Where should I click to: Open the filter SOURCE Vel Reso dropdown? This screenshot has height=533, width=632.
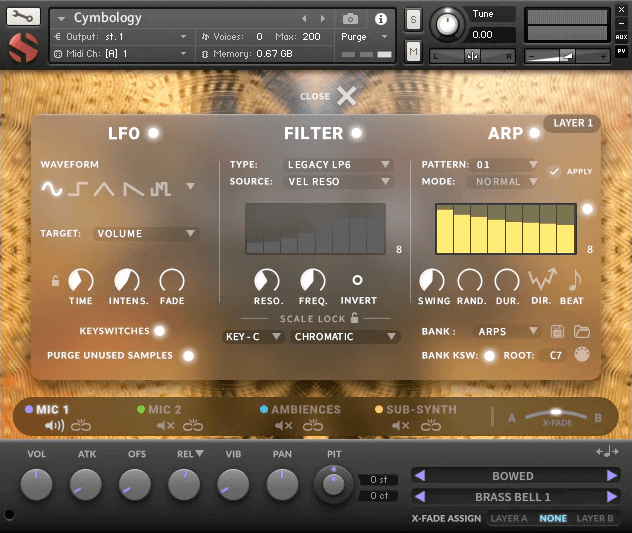(339, 181)
